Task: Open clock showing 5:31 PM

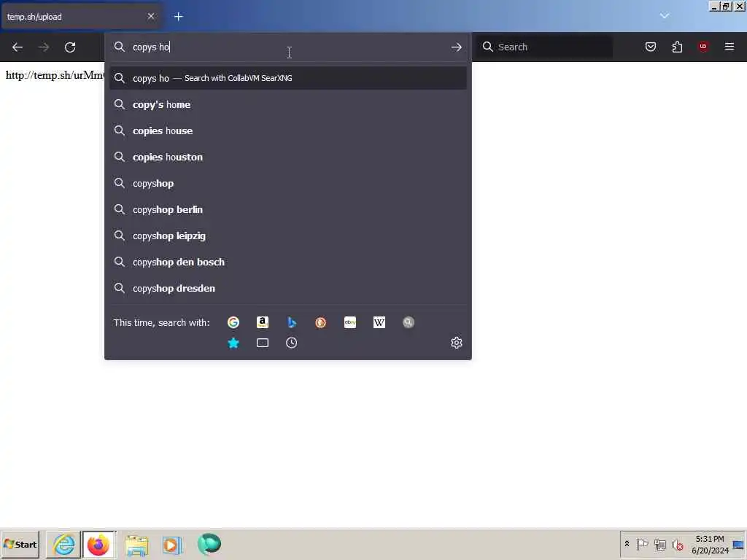Action: [710, 544]
